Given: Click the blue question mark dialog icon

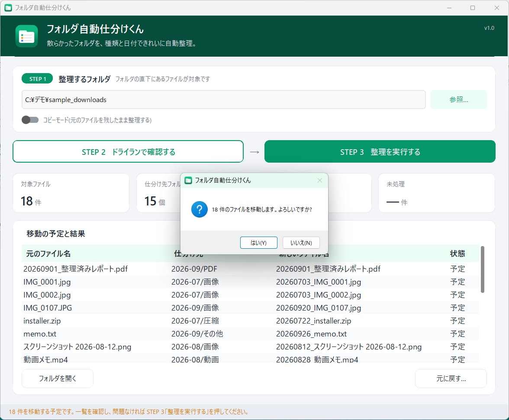Looking at the screenshot, I should point(199,209).
